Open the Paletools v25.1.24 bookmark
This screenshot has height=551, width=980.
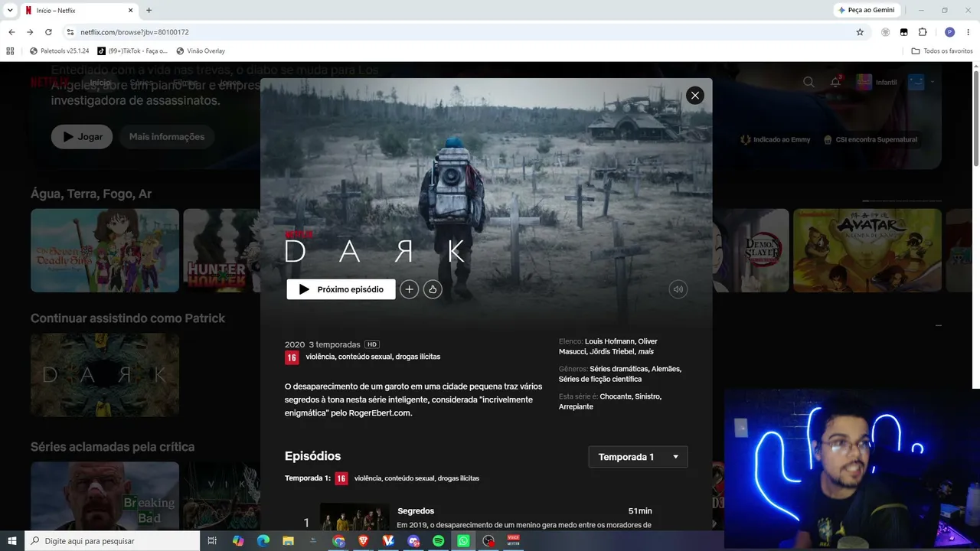pyautogui.click(x=59, y=51)
